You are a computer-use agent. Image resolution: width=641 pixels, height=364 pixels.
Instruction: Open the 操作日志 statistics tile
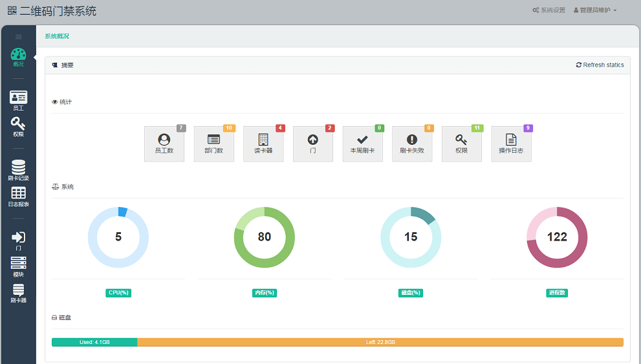click(x=511, y=144)
